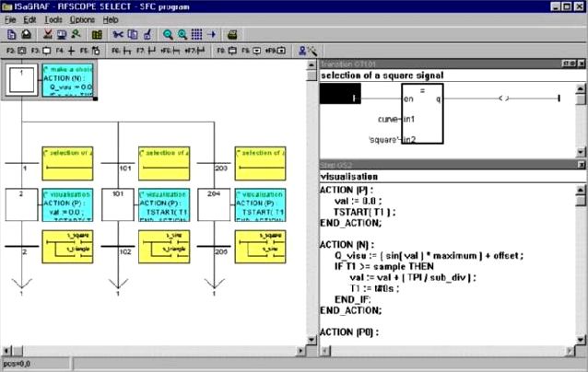Screen dimensions: 588x372
Task: Click the new document icon
Action: [11, 34]
